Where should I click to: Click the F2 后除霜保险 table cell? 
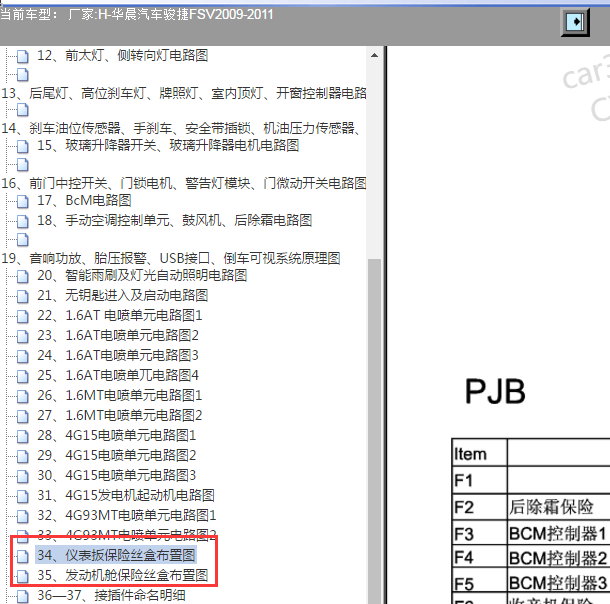(x=559, y=507)
